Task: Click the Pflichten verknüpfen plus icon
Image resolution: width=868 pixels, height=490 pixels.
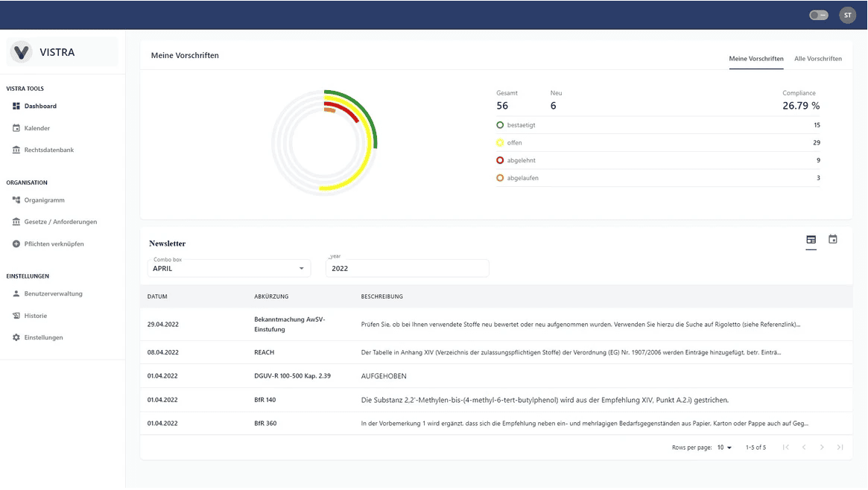Action: (x=16, y=244)
